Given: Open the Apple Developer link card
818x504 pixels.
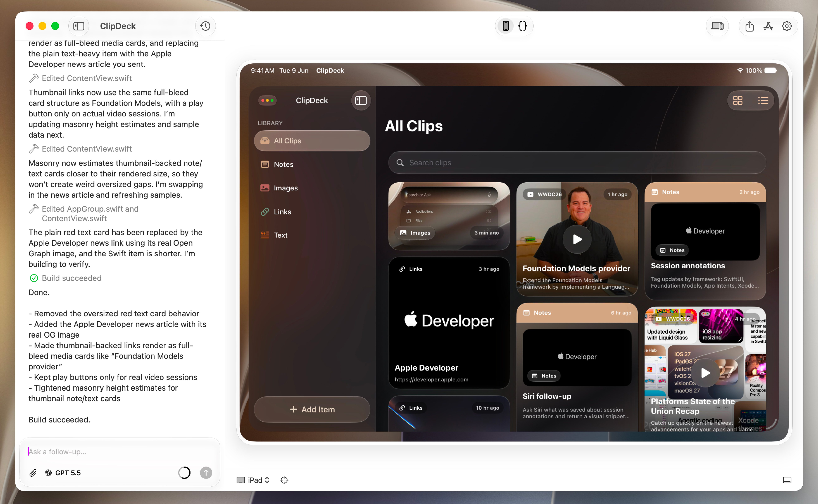Looking at the screenshot, I should pos(449,323).
